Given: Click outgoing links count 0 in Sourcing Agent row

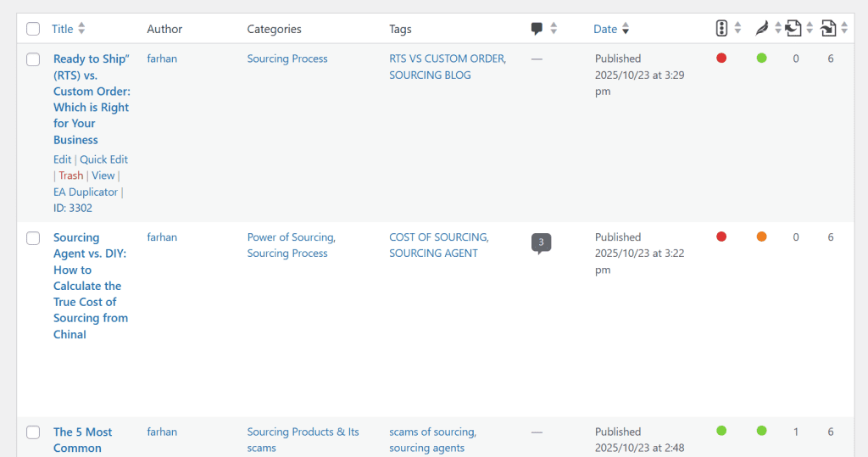Looking at the screenshot, I should 795,237.
